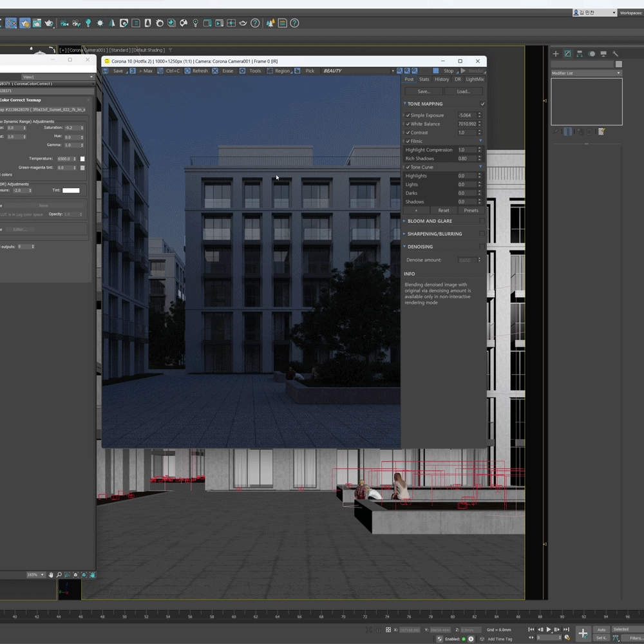The width and height of the screenshot is (644, 644).
Task: Select the Region render tool
Action: [279, 71]
